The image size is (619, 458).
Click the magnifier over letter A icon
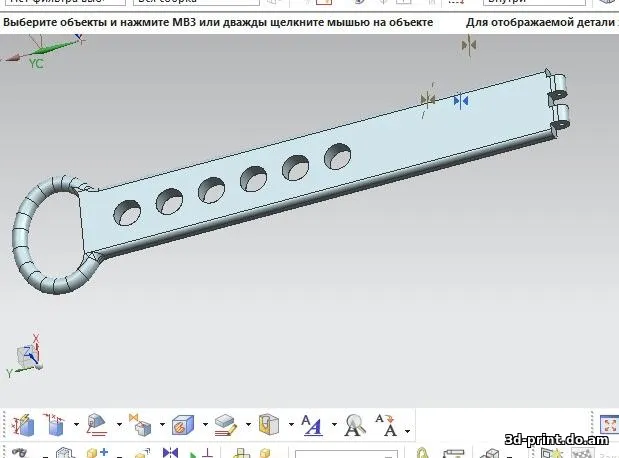pos(354,425)
